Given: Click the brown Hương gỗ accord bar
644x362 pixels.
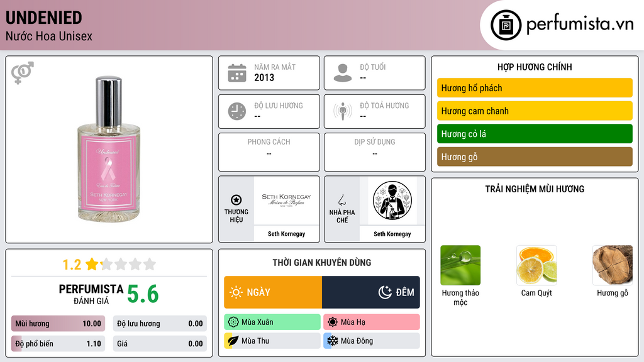Looking at the screenshot, I should point(535,156).
